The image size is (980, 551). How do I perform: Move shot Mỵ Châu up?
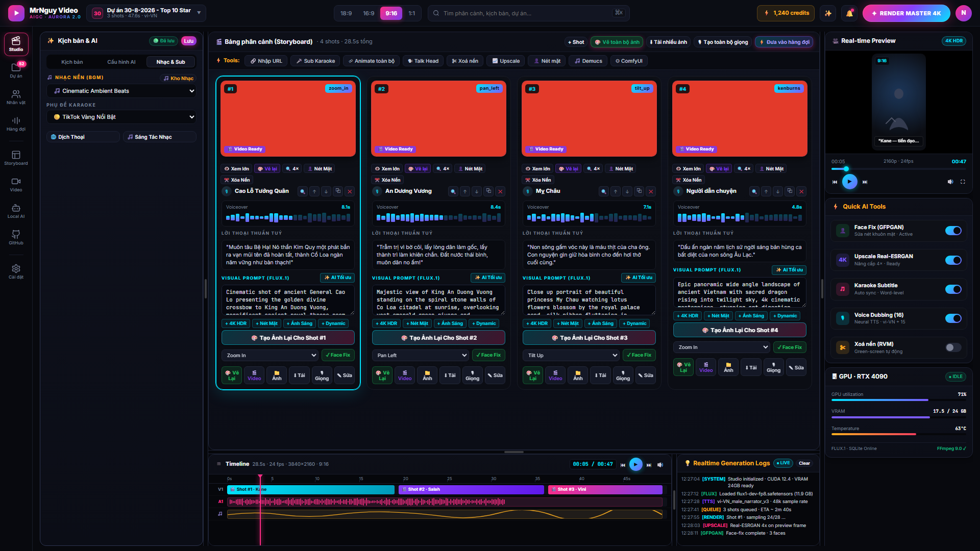point(616,191)
